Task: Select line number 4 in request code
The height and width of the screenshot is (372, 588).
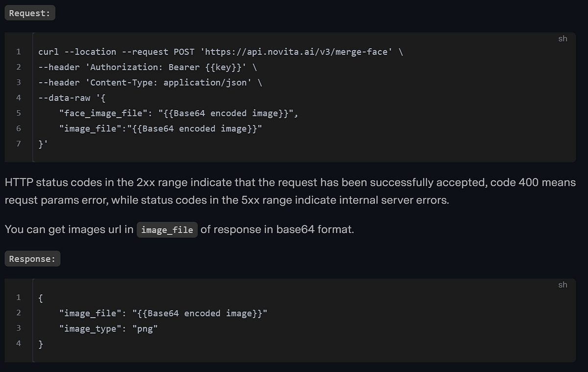Action: pyautogui.click(x=19, y=98)
